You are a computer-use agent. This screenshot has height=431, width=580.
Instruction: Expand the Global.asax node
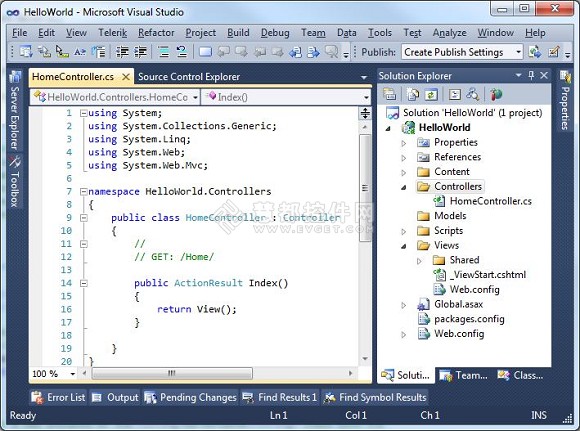(x=404, y=305)
